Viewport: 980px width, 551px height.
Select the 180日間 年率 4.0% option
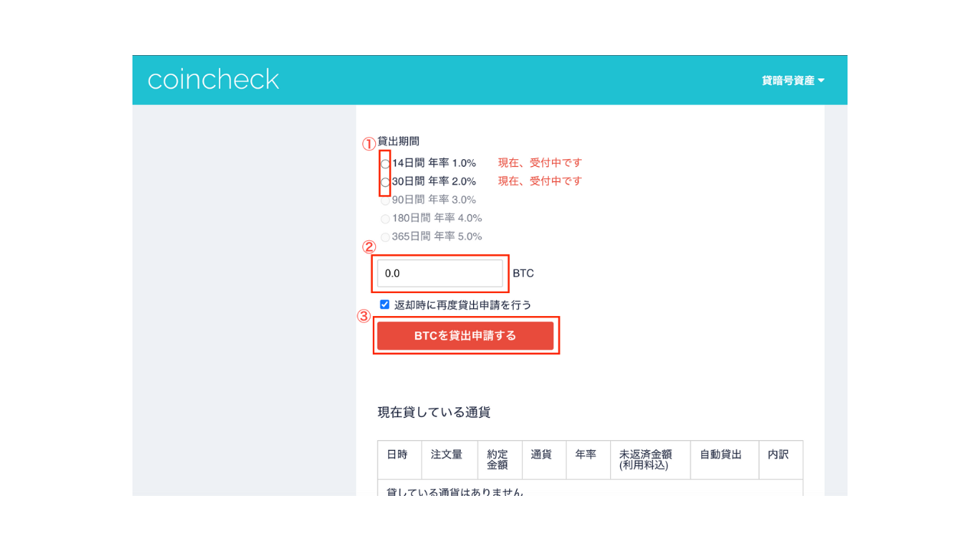[385, 218]
